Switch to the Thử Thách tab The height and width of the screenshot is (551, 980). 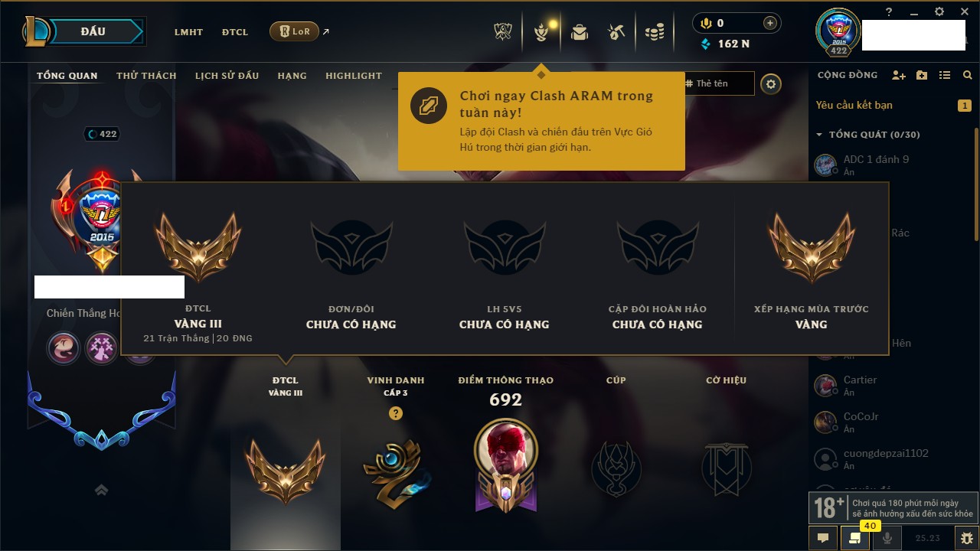146,76
